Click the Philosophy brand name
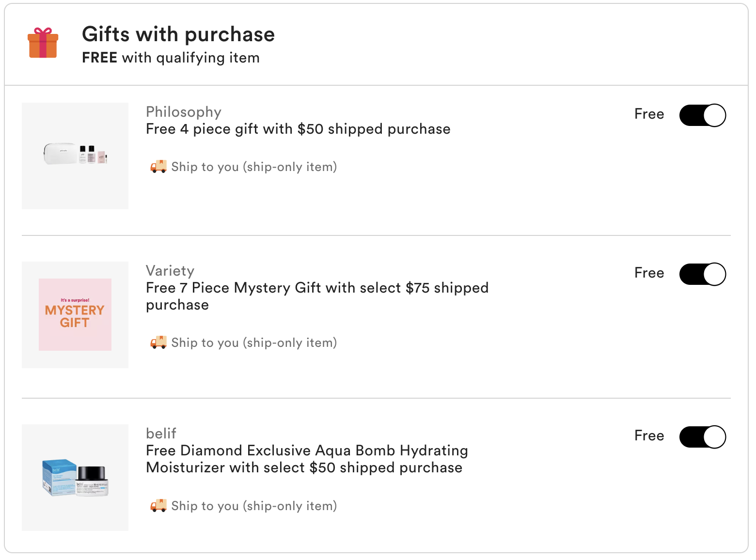 pos(184,112)
